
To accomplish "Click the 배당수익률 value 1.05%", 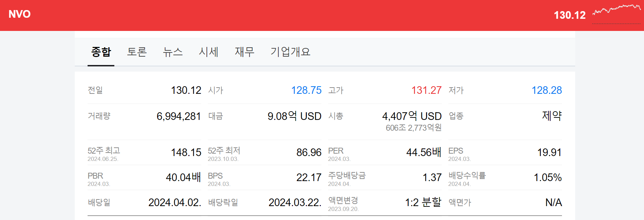I will [548, 177].
